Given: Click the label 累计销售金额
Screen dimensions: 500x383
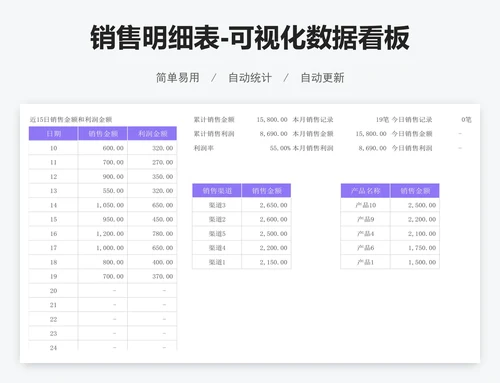Looking at the screenshot, I should click(x=214, y=120).
